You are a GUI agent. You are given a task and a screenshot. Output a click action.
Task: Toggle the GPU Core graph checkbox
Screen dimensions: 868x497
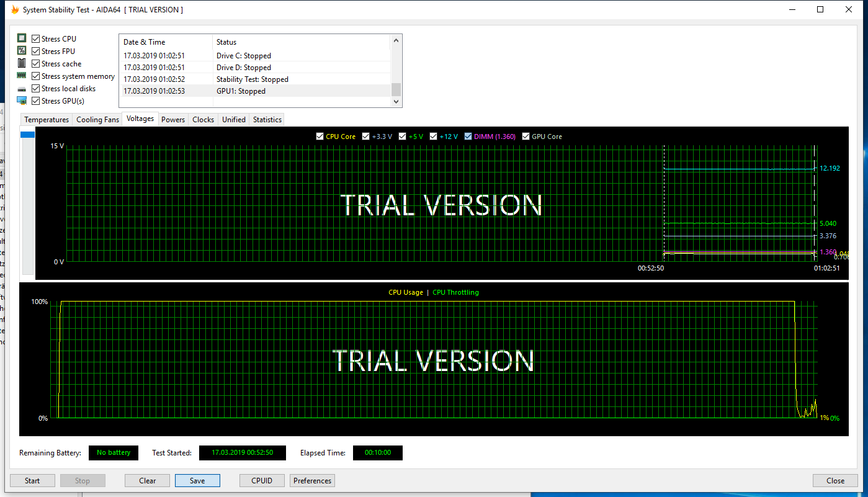(526, 136)
